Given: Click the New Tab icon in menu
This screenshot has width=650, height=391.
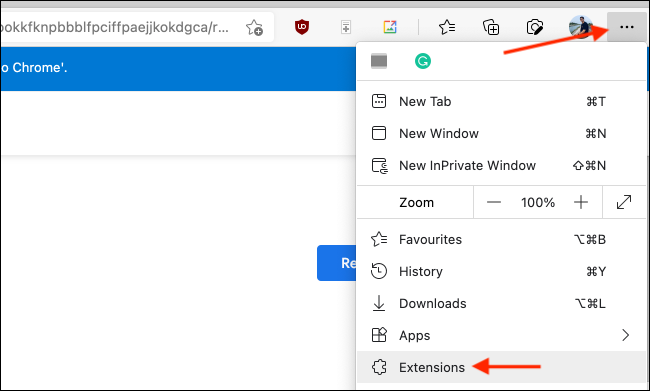Looking at the screenshot, I should 379,101.
